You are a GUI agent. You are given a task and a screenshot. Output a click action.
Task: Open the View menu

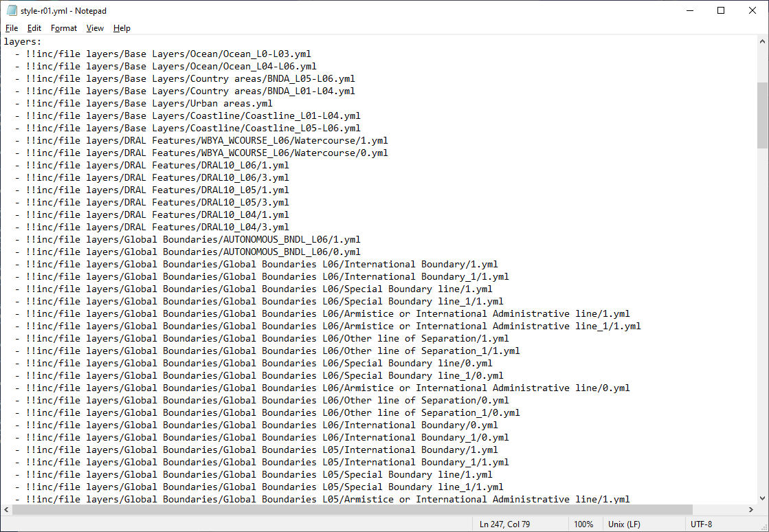coord(95,28)
